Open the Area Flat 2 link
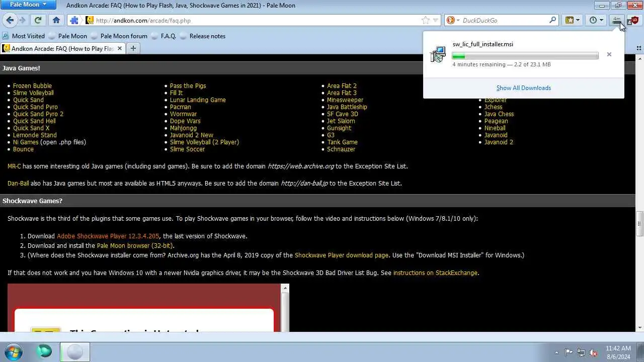 (342, 86)
